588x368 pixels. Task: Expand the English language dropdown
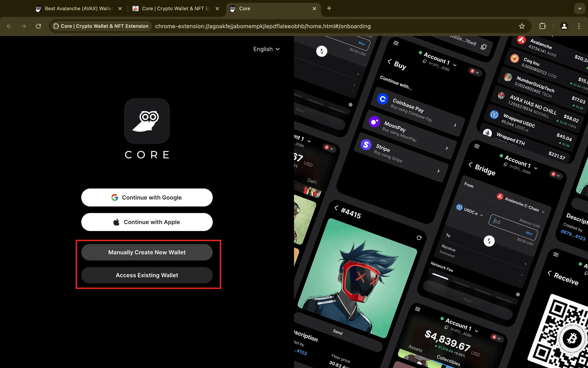pos(266,49)
